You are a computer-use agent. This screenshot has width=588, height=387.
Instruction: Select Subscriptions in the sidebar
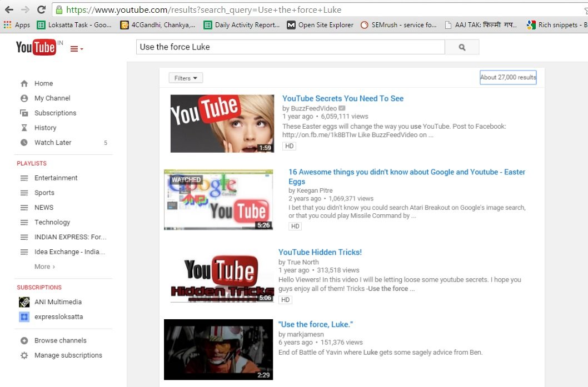(55, 113)
